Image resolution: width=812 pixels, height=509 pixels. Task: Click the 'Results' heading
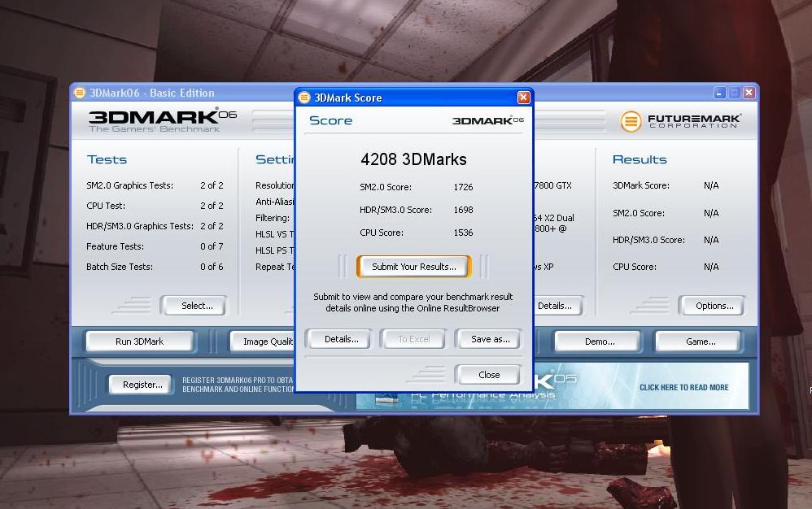click(x=640, y=160)
